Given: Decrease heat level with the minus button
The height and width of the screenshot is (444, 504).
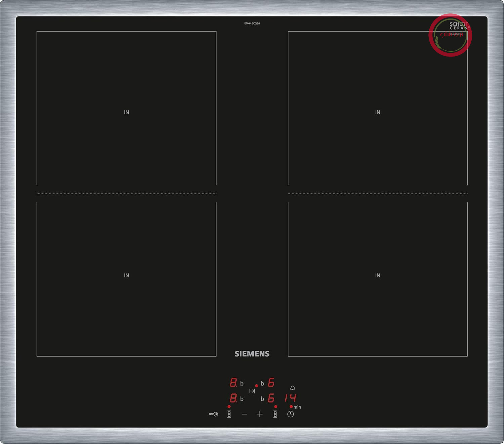Looking at the screenshot, I should point(245,414).
